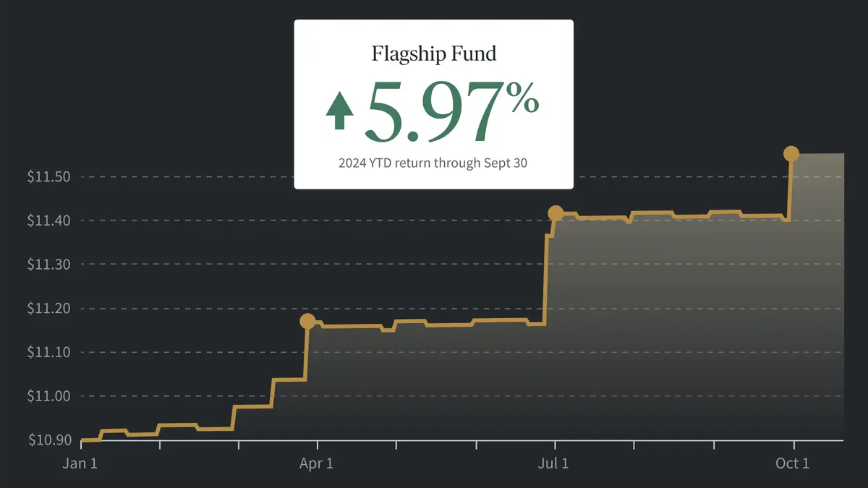The height and width of the screenshot is (488, 868).
Task: Click the white Flagship Fund summary card
Action: click(433, 104)
